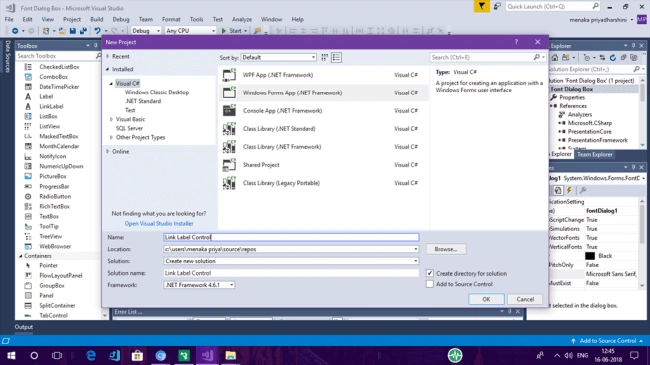Toggle Add to Source Control checkbox
Image resolution: width=650 pixels, height=365 pixels.
429,284
